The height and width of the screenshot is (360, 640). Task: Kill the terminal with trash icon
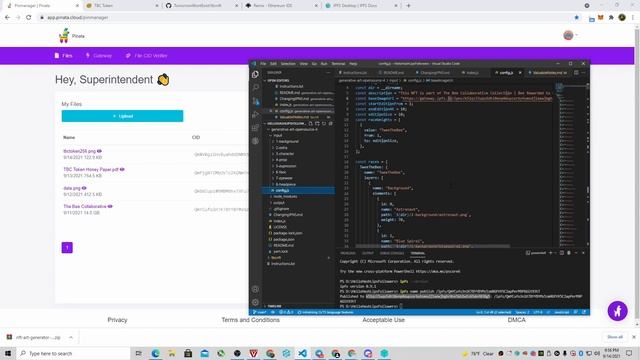pyautogui.click(x=569, y=253)
